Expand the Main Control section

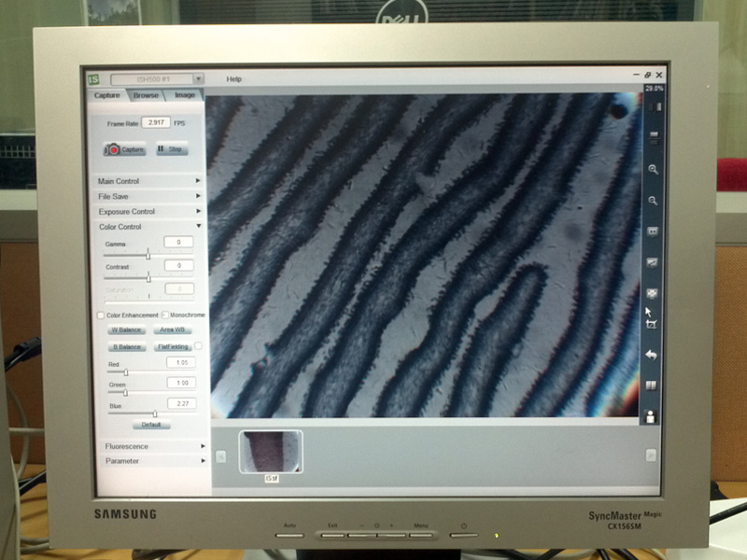(x=149, y=181)
